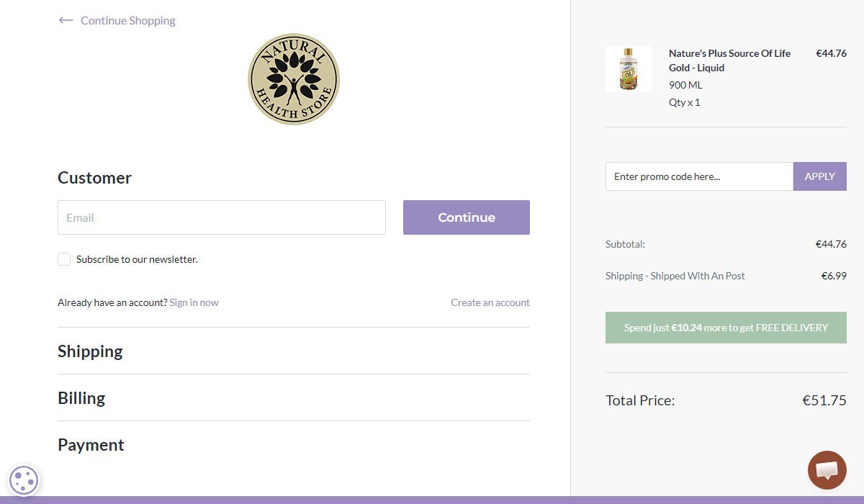
Task: Click into the promo code field
Action: (699, 176)
